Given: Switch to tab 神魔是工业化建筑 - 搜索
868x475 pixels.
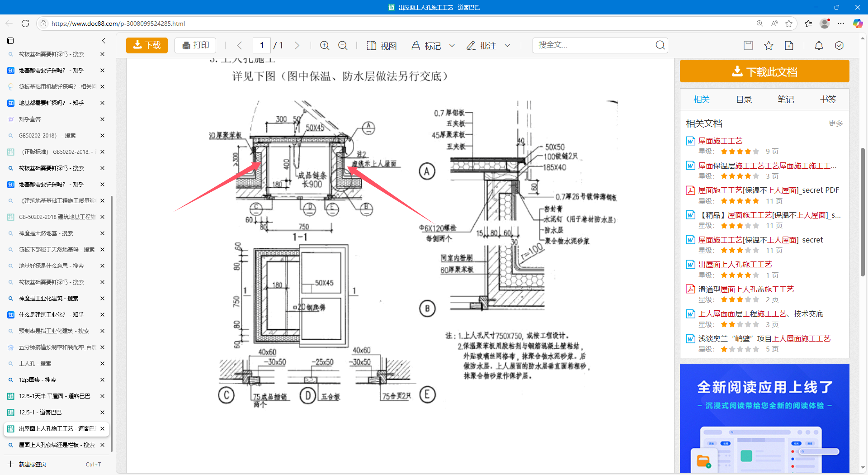Looking at the screenshot, I should click(x=57, y=299).
